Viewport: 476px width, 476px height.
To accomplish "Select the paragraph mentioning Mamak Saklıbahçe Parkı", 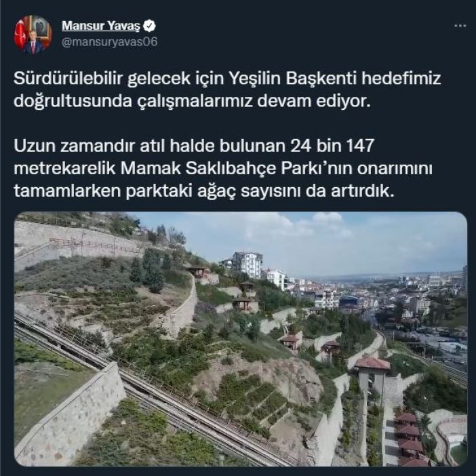I will coord(223,168).
